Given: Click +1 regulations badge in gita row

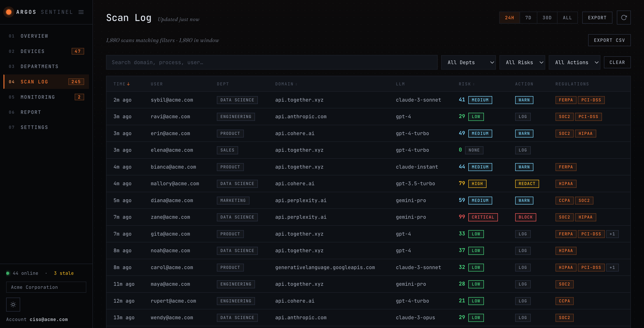Looking at the screenshot, I should [612, 234].
